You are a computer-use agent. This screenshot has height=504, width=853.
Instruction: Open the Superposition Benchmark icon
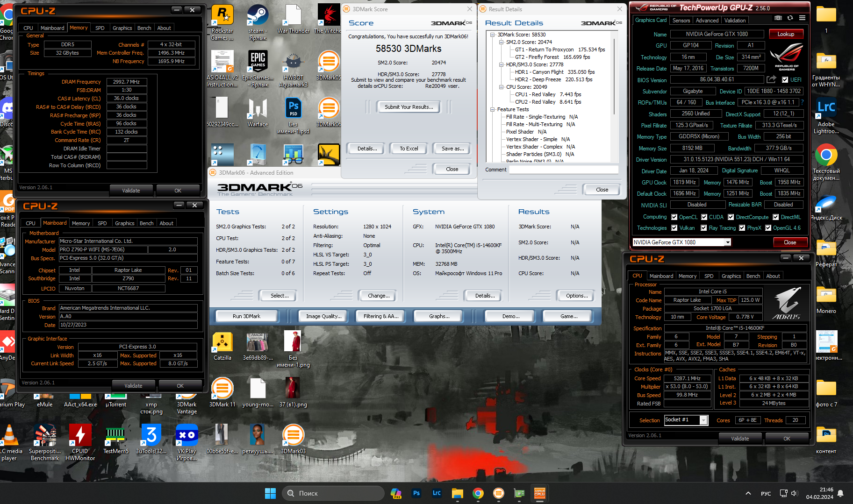pos(45,442)
